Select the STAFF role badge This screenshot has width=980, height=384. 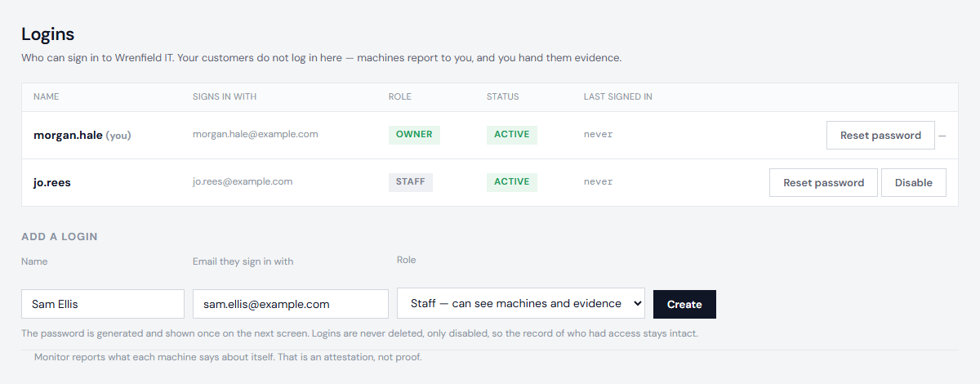(x=411, y=182)
